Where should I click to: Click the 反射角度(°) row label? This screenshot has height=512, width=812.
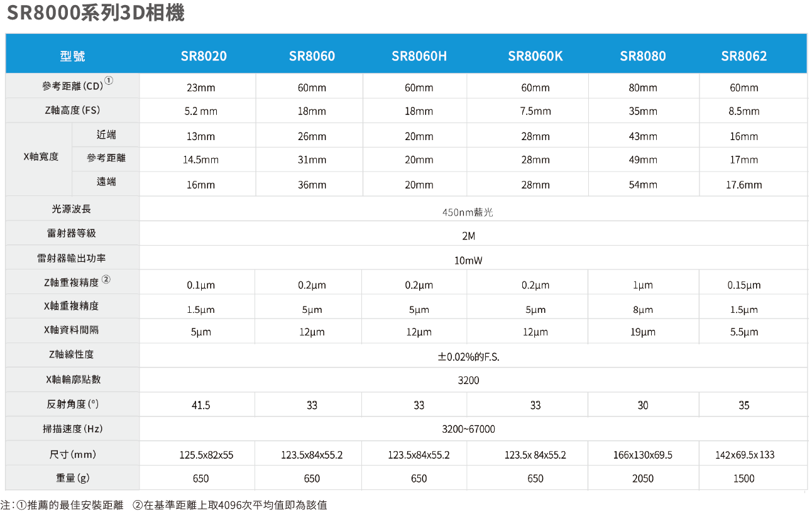click(x=73, y=404)
